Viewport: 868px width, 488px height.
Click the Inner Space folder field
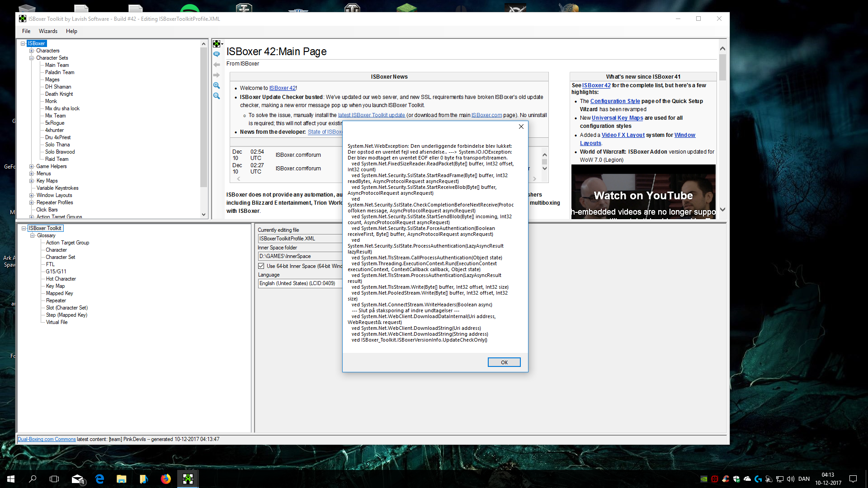click(x=301, y=256)
